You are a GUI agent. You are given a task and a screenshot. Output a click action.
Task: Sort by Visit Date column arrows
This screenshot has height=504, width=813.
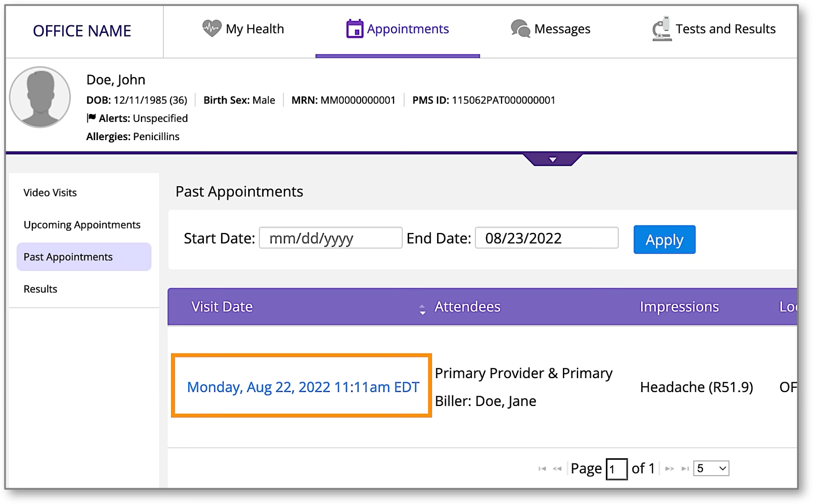tap(422, 310)
